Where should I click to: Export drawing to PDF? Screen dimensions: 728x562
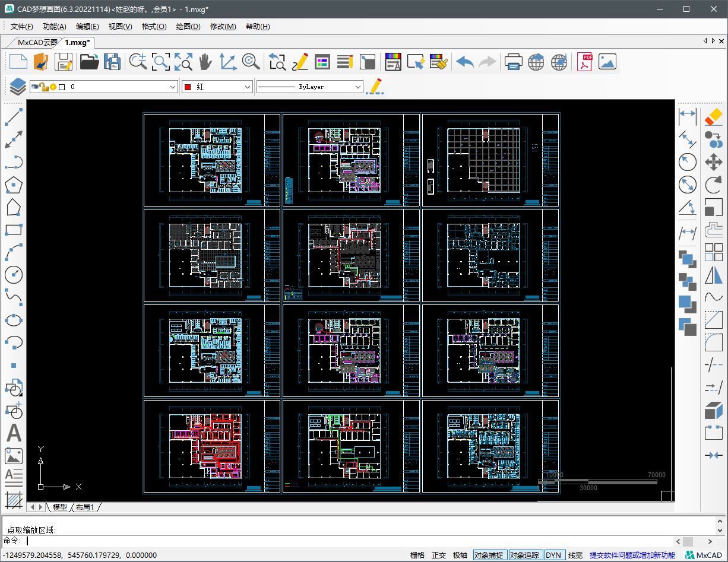click(585, 62)
